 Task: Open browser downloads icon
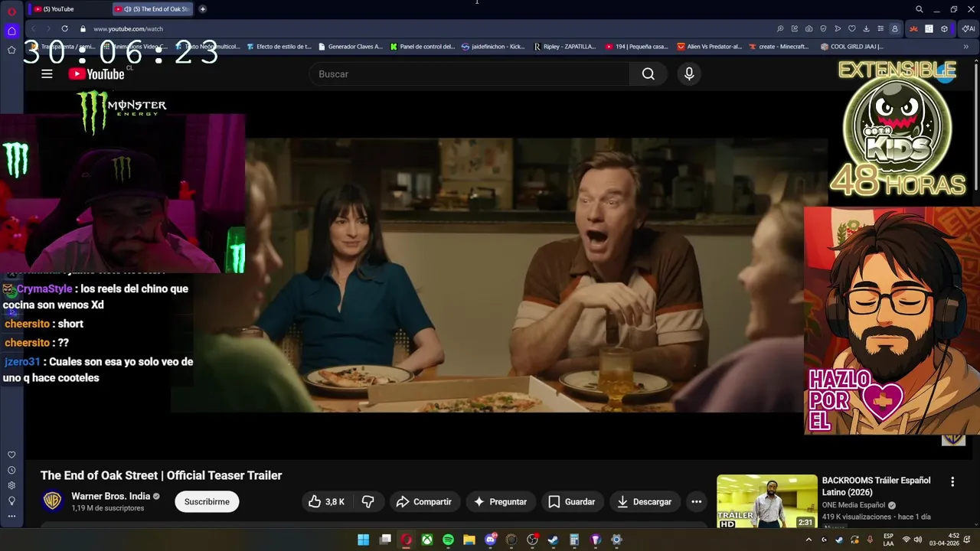tap(866, 28)
